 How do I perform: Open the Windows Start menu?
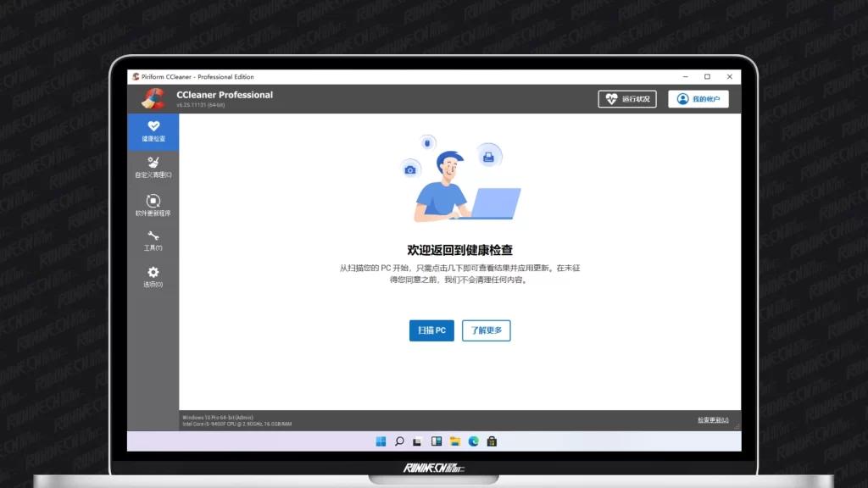pyautogui.click(x=381, y=441)
